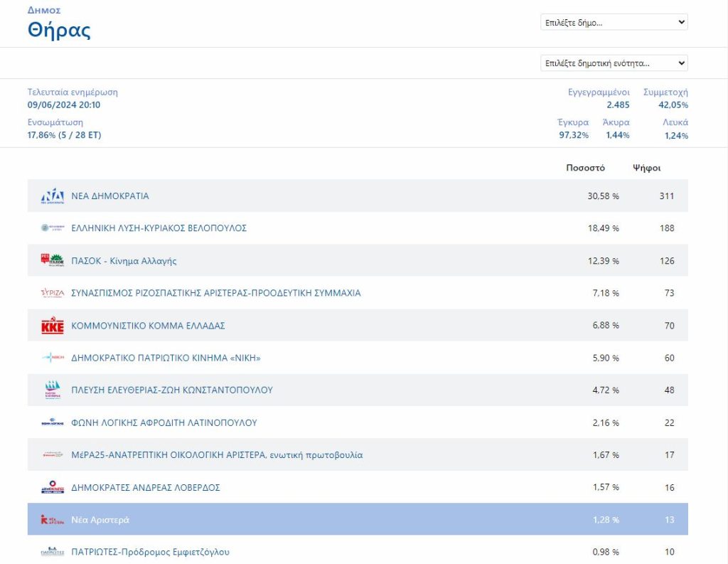Image resolution: width=728 pixels, height=564 pixels.
Task: Click the Νέα Δημοκρατία party logo
Action: tap(53, 196)
